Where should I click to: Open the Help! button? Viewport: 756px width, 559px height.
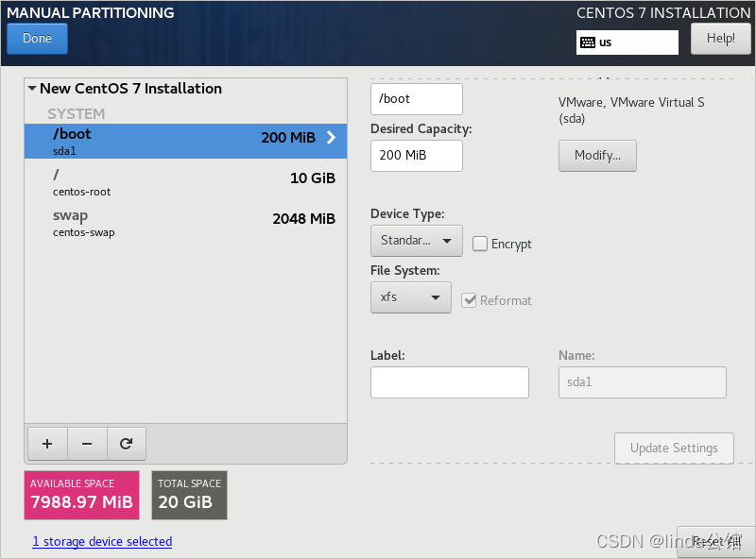[x=721, y=39]
